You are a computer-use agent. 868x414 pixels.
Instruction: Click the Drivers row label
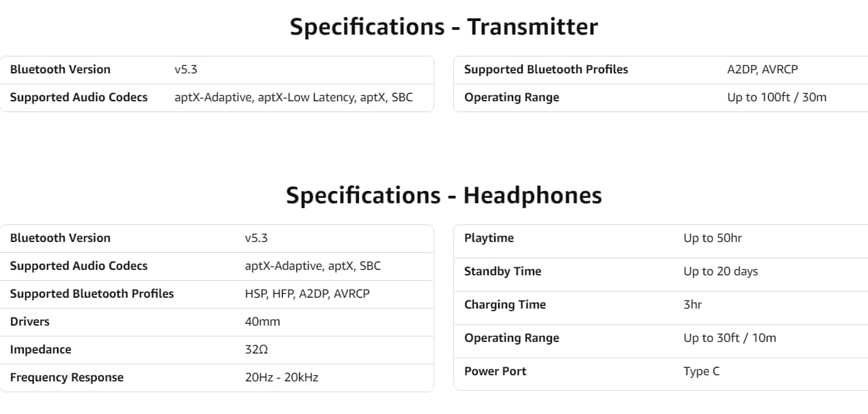click(x=30, y=322)
